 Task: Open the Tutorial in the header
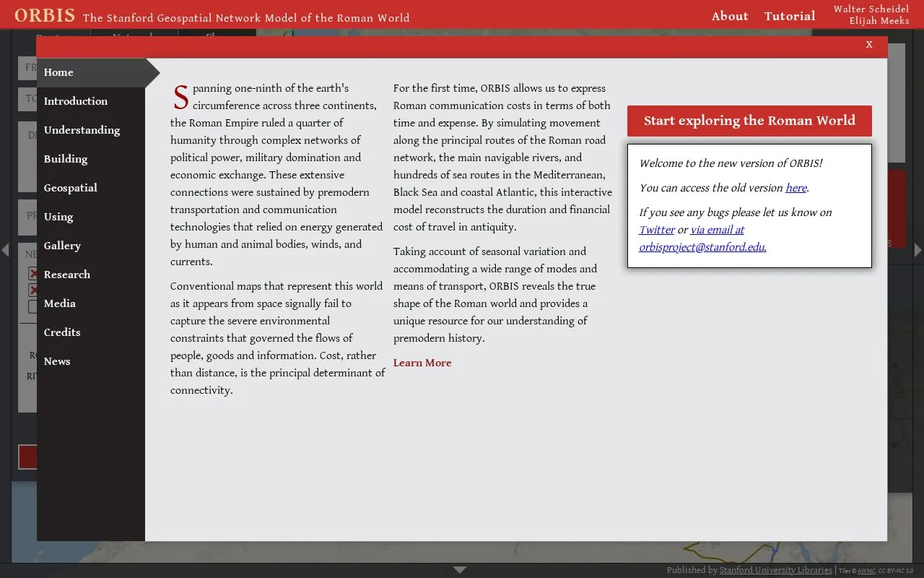pyautogui.click(x=790, y=16)
